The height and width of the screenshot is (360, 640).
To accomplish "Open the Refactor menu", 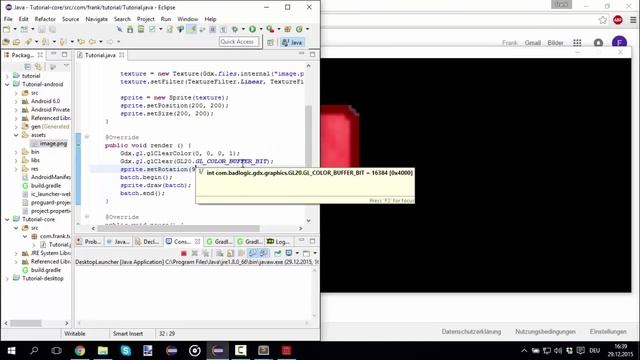I will 45,19.
